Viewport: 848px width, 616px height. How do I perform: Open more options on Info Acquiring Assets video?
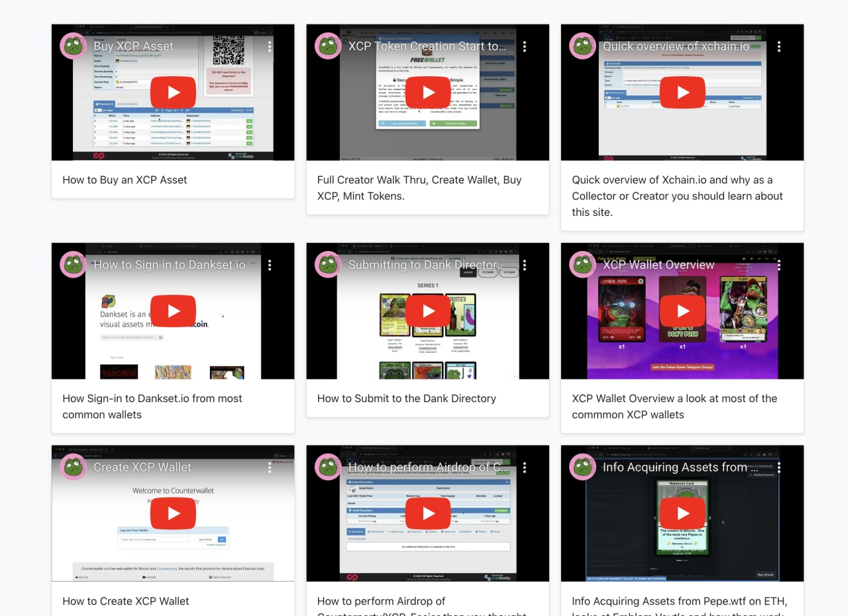point(779,468)
